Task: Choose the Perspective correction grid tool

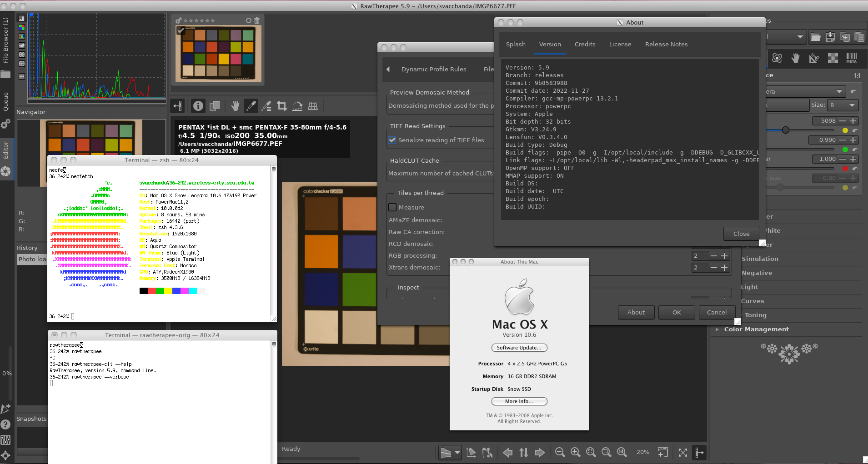Action: pos(313,106)
